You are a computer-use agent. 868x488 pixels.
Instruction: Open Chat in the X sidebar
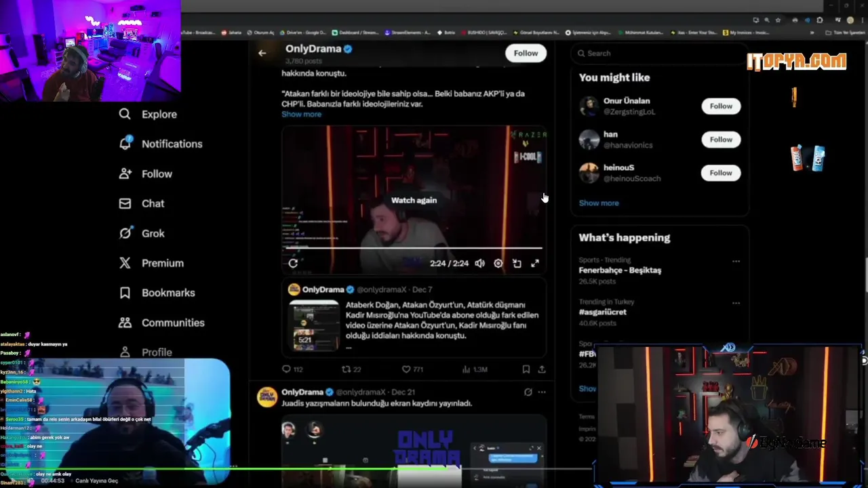coord(142,203)
